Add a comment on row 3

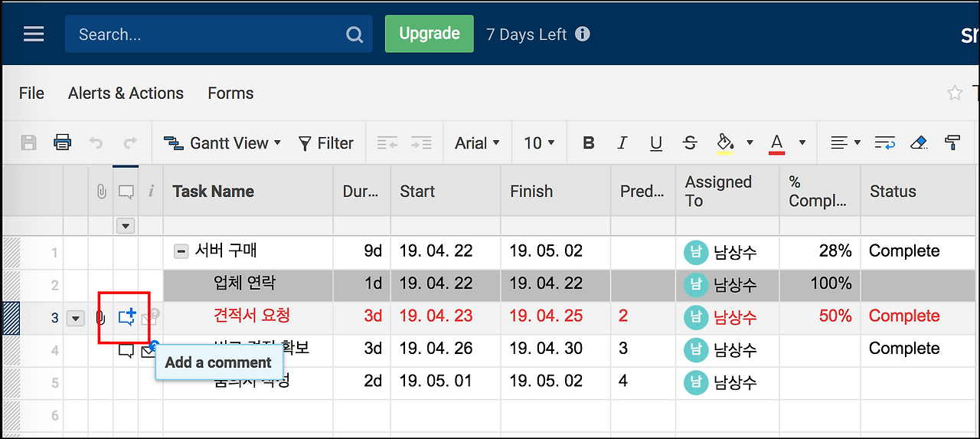click(x=127, y=316)
